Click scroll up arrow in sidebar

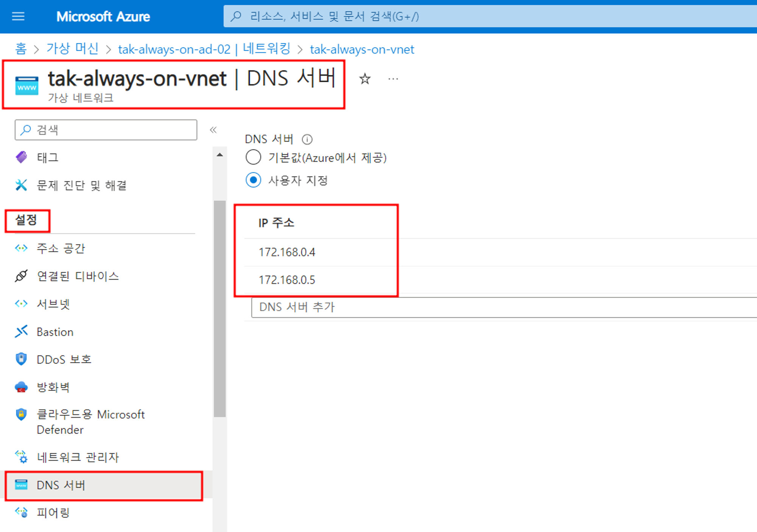click(x=220, y=155)
